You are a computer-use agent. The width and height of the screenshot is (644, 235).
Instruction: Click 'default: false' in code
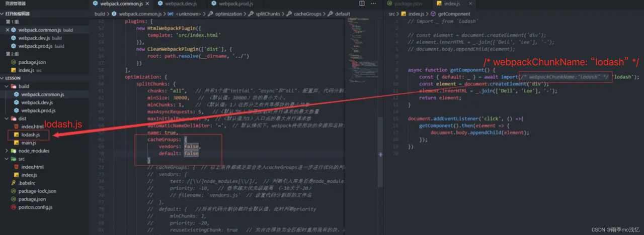click(179, 153)
